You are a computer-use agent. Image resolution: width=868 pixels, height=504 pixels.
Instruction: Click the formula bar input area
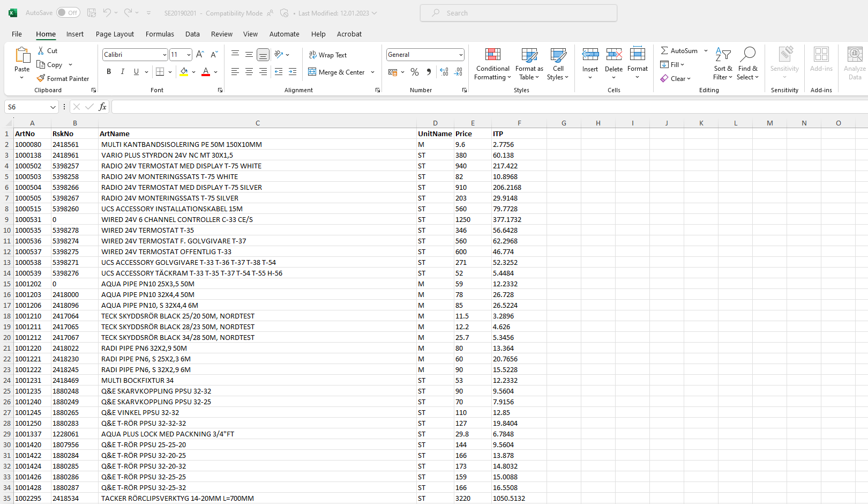coord(490,107)
